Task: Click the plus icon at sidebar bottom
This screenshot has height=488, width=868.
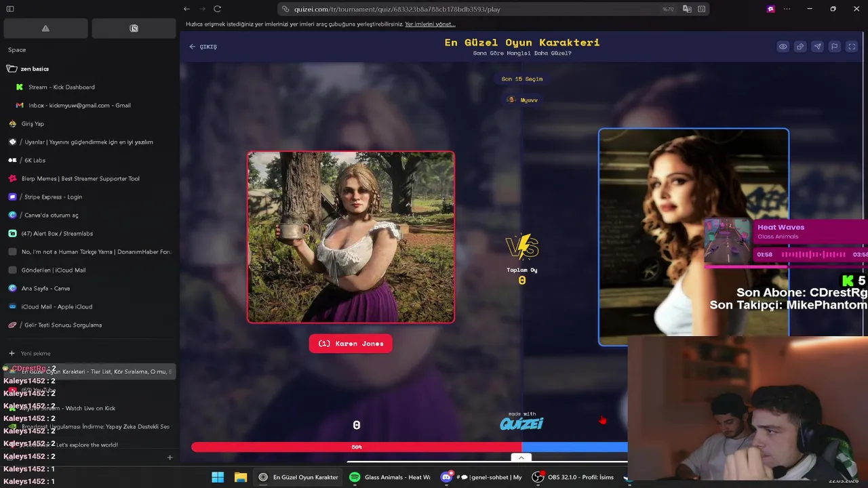Action: coord(170,457)
